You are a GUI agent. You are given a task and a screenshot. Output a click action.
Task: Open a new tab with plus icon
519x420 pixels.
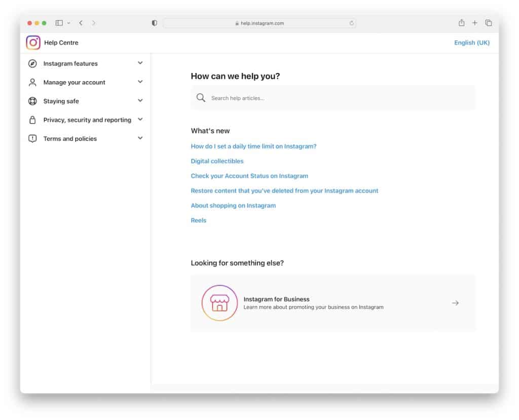click(x=475, y=23)
